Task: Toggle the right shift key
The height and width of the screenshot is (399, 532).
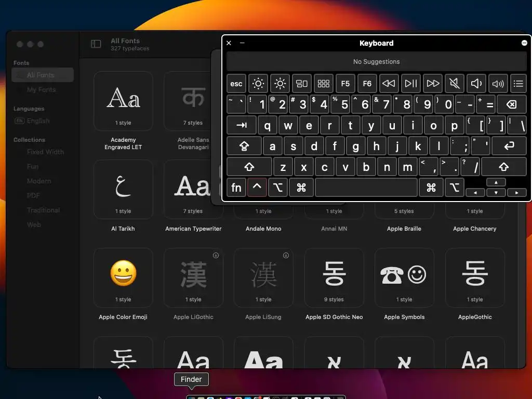Action: point(504,167)
